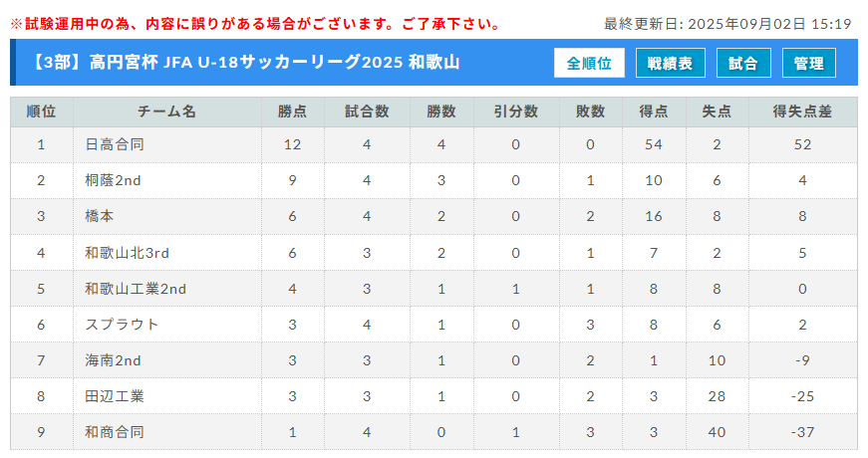Select team name 和商合同
Screen dimensions: 868x458
click(x=115, y=432)
